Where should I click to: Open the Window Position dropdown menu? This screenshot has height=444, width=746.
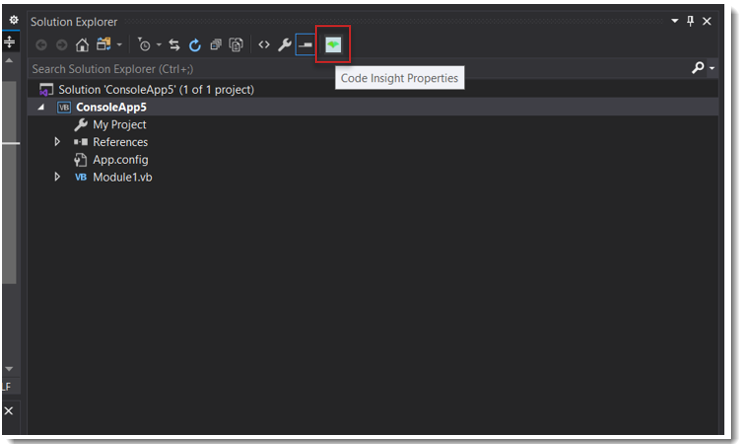[673, 21]
